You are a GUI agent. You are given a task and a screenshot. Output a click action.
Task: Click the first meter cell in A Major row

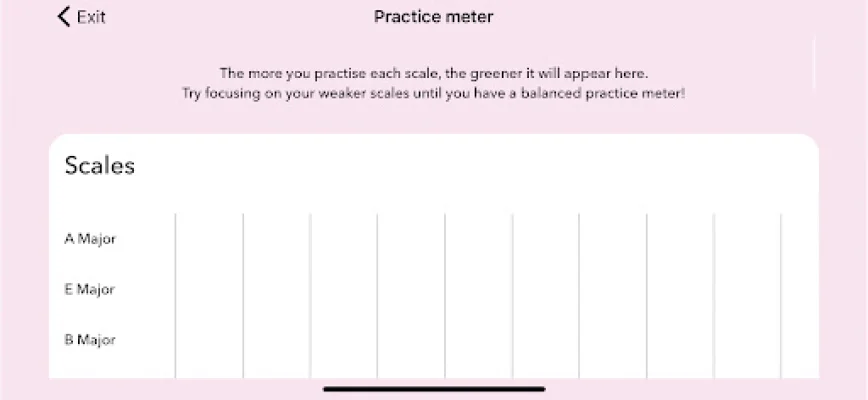[209, 239]
